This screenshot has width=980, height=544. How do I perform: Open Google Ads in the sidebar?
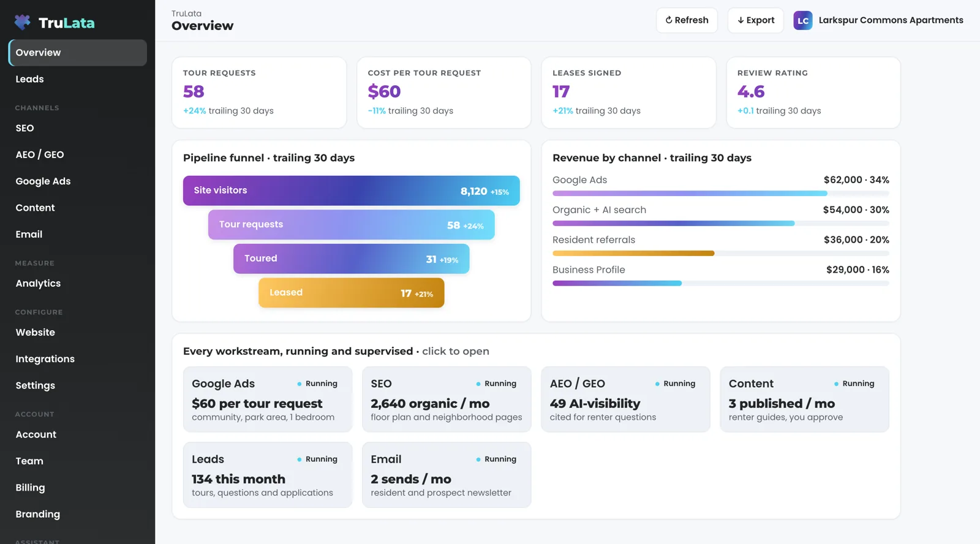point(78,181)
